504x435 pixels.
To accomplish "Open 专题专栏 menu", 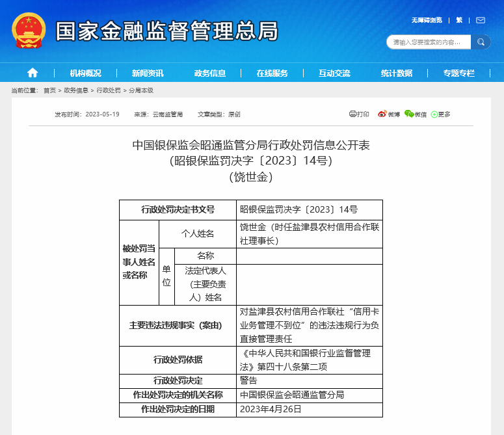I will pyautogui.click(x=459, y=73).
